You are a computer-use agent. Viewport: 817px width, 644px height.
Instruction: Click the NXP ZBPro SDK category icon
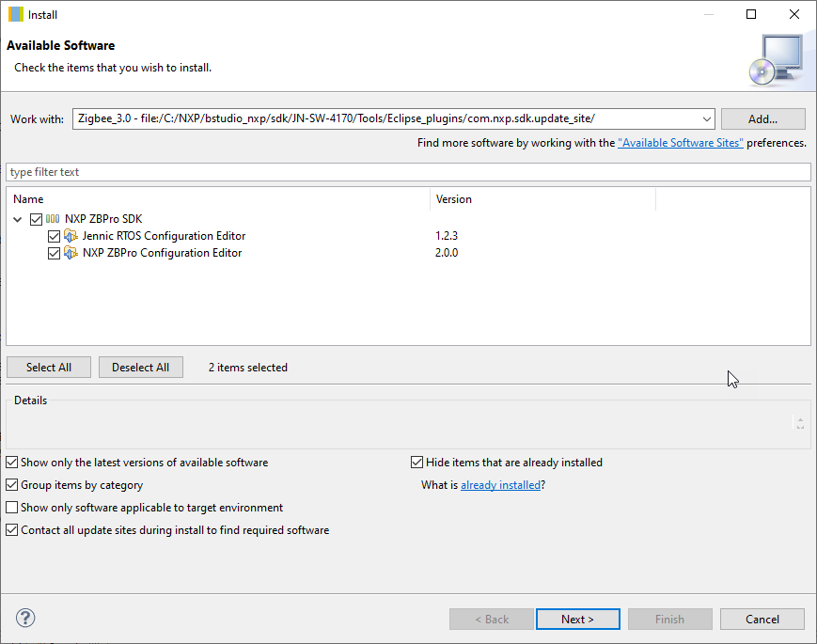pyautogui.click(x=53, y=219)
